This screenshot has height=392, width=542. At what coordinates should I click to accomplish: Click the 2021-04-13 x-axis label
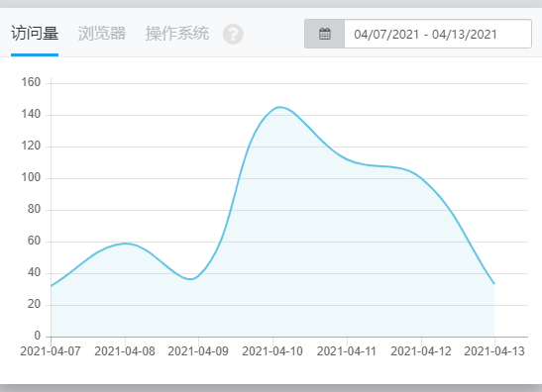point(494,351)
